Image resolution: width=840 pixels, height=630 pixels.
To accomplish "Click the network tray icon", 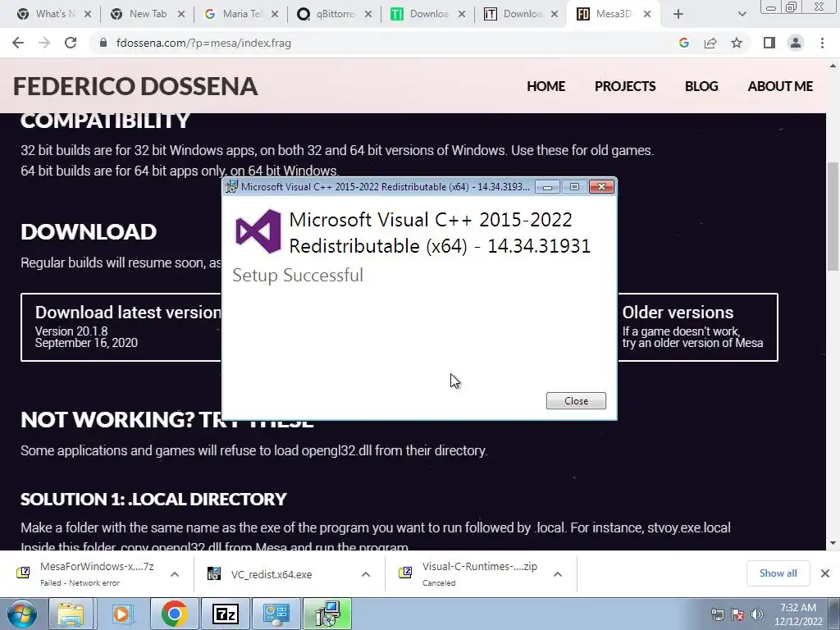I will (717, 614).
